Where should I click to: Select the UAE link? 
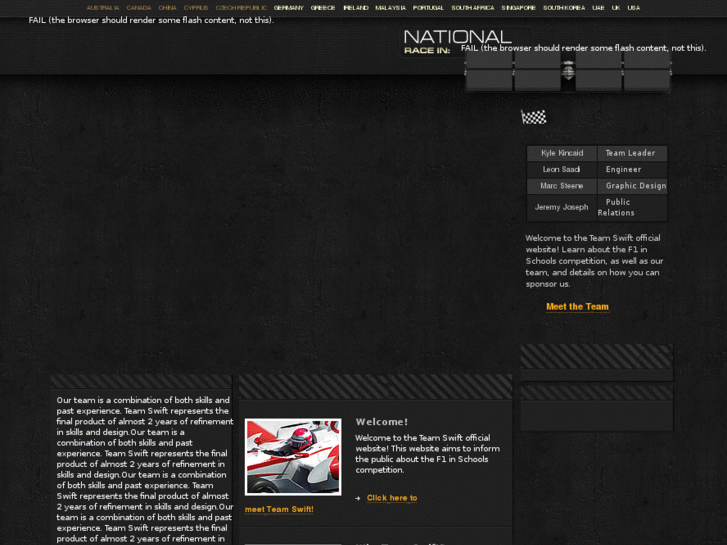coord(598,8)
